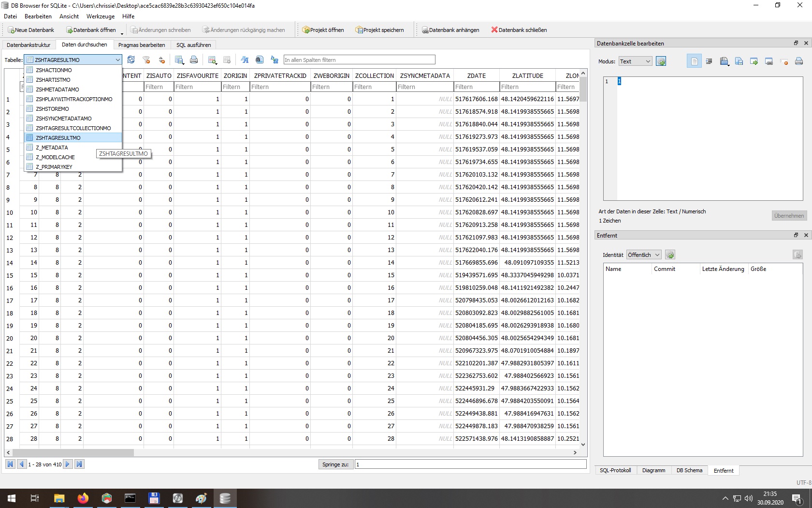Close the Entfernt panel
Viewport: 812px width, 508px height.
point(806,235)
